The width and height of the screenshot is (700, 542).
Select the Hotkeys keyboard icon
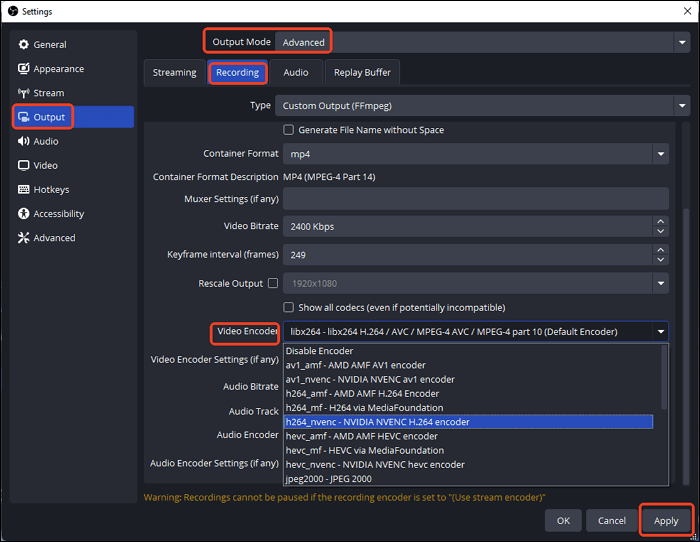(24, 190)
